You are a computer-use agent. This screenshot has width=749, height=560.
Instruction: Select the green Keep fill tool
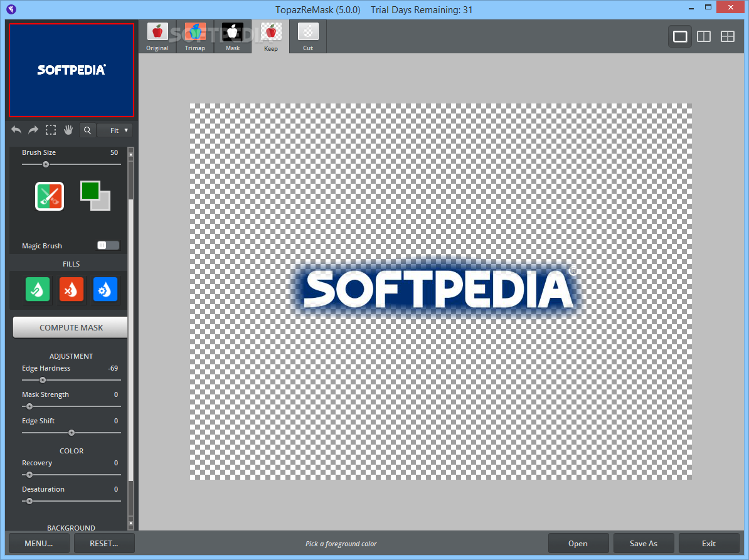tap(38, 289)
